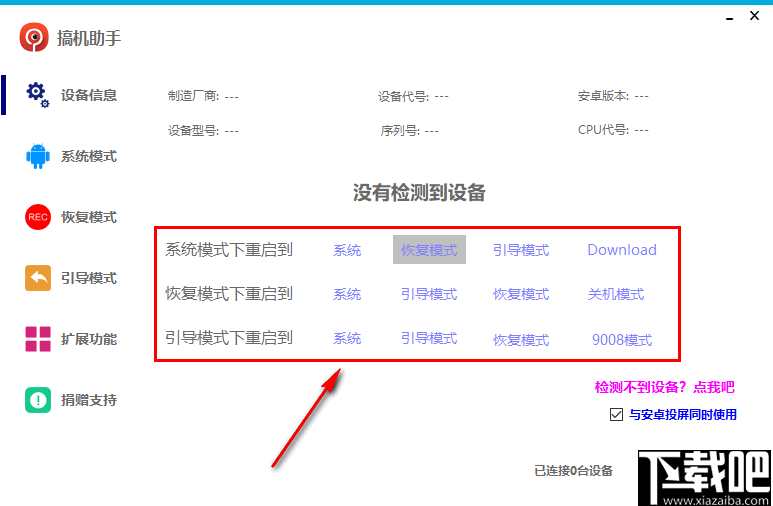Click the 检测不到设备？点我吧 link
This screenshot has width=773, height=506.
665,387
